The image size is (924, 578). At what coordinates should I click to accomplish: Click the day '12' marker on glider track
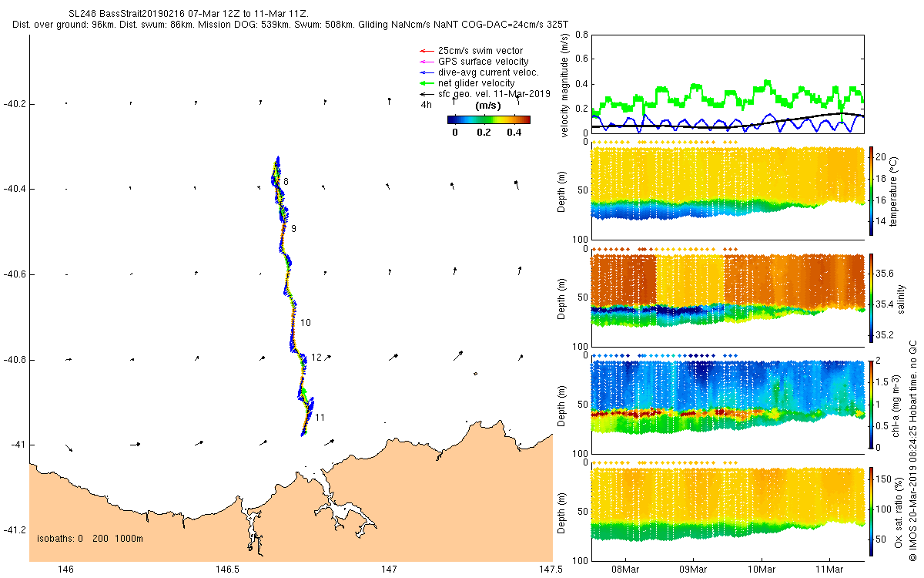tap(316, 358)
